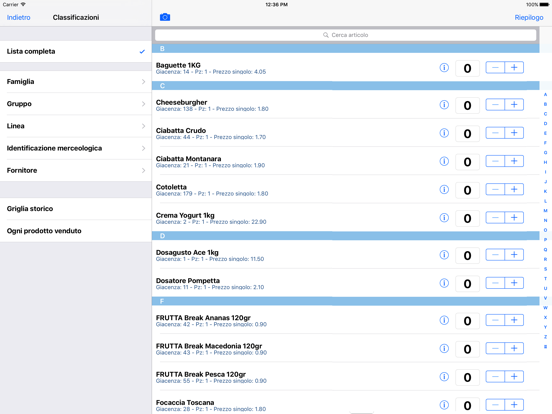The height and width of the screenshot is (414, 552).
Task: Increase quantity of FRUTTA Break Pesca 120gr
Action: click(514, 377)
